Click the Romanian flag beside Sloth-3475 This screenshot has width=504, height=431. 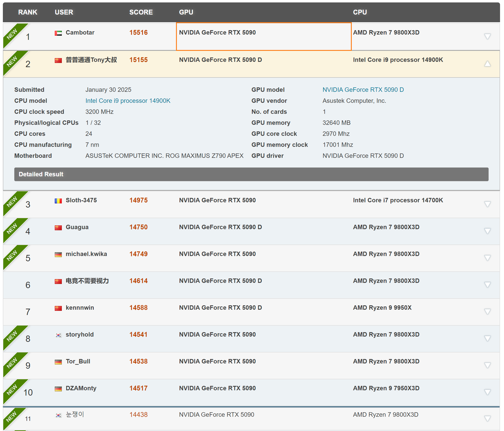pos(58,201)
